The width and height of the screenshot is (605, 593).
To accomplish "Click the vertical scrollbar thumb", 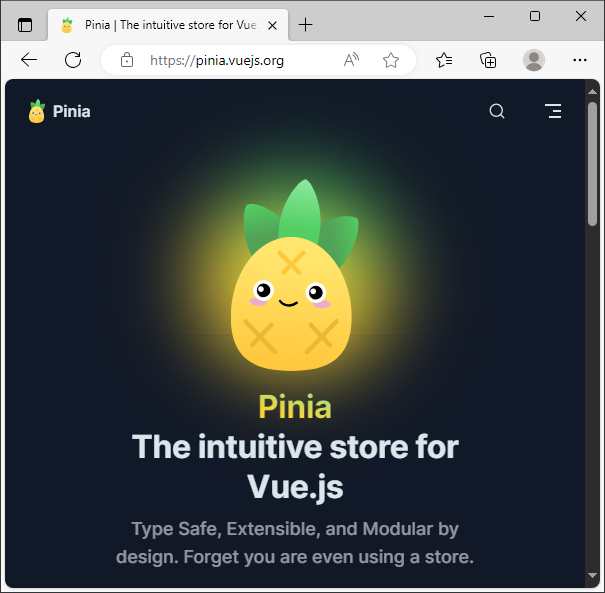I will point(593,164).
